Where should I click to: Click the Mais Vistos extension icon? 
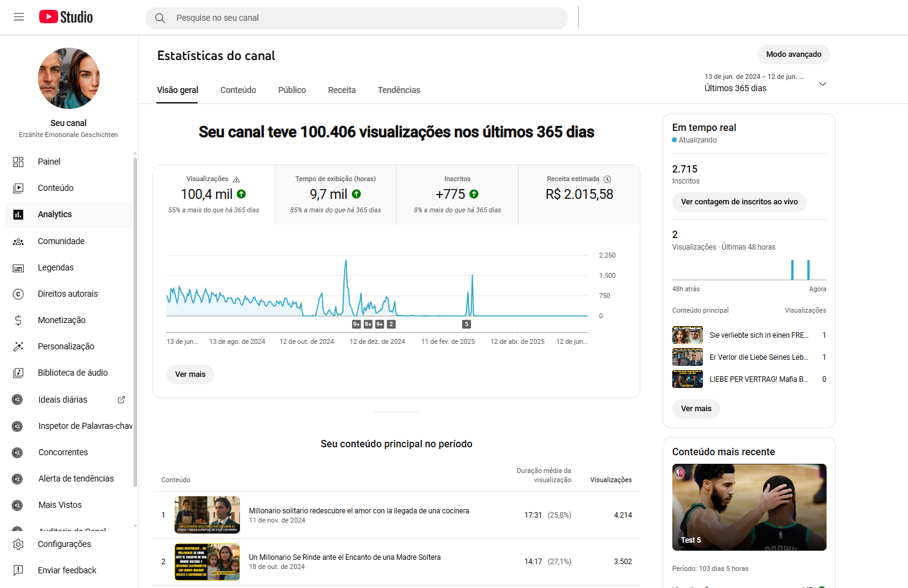[18, 505]
